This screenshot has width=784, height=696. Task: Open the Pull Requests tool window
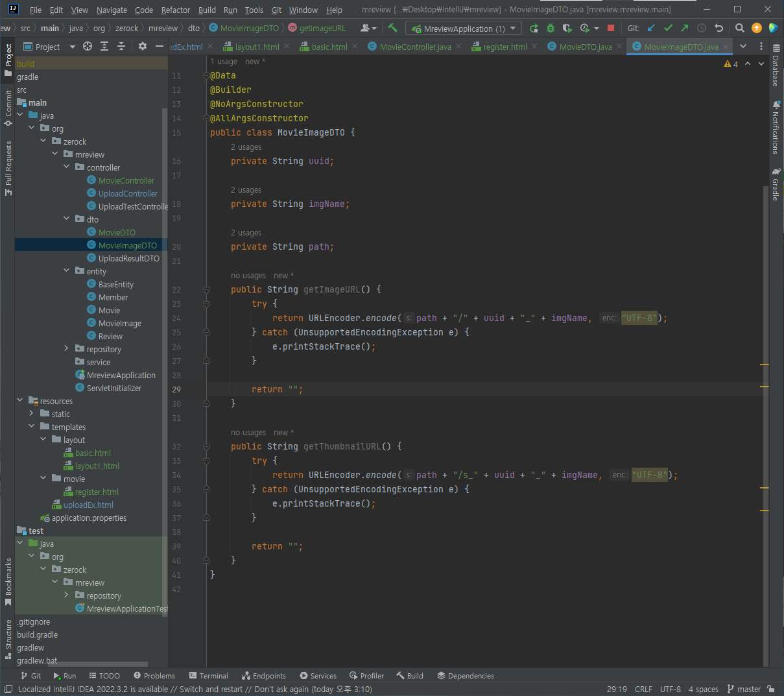click(8, 168)
